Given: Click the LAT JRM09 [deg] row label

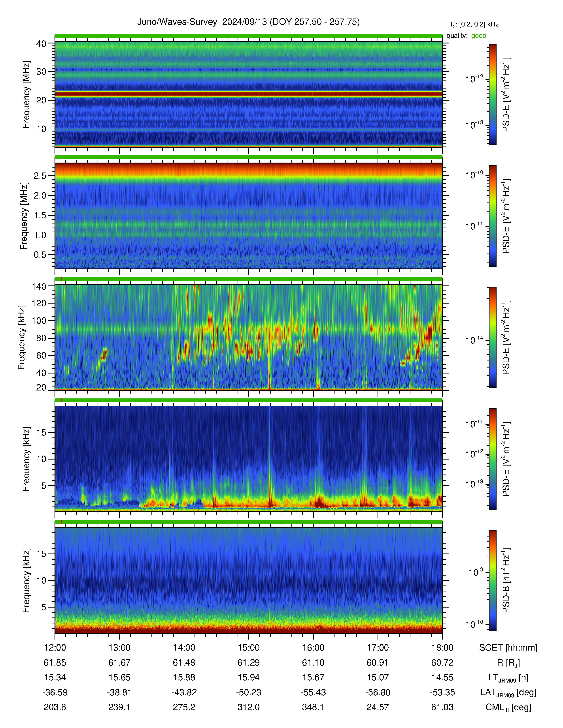Looking at the screenshot, I should click(x=508, y=693).
